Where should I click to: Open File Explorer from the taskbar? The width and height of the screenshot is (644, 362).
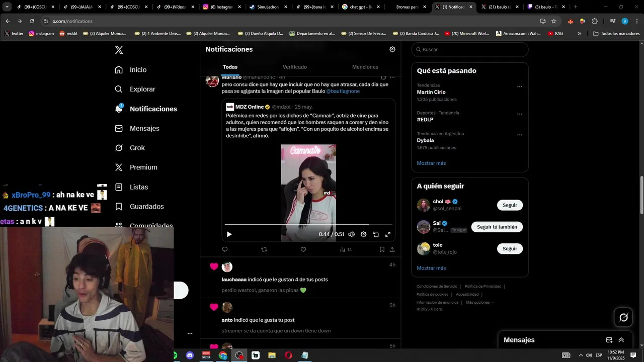coord(272,355)
